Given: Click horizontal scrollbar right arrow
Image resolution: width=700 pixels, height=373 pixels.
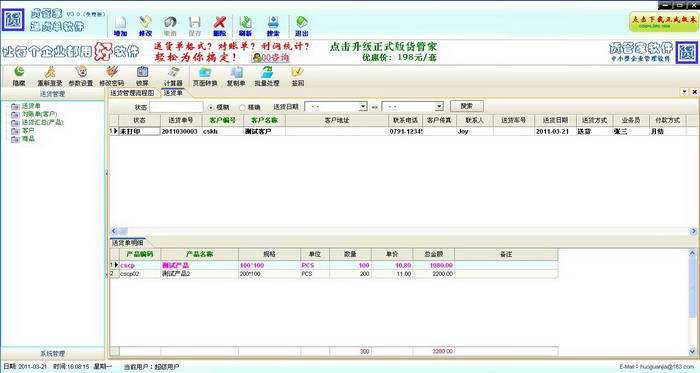Looking at the screenshot, I should tap(694, 231).
